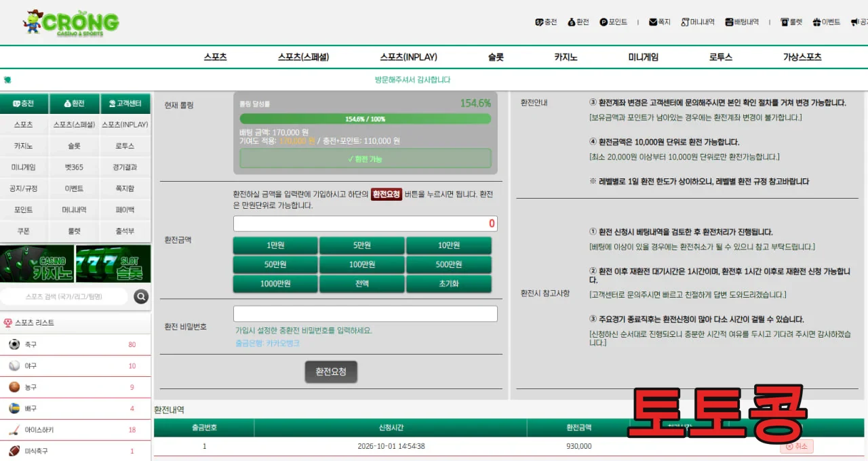Select 가상스포츠 in main navigation
868x461 pixels.
[802, 58]
